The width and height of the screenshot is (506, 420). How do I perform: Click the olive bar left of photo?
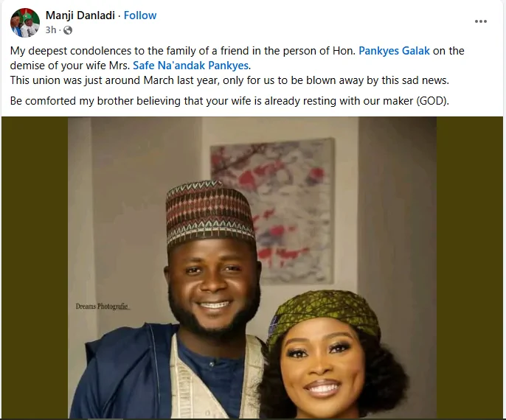[35, 267]
